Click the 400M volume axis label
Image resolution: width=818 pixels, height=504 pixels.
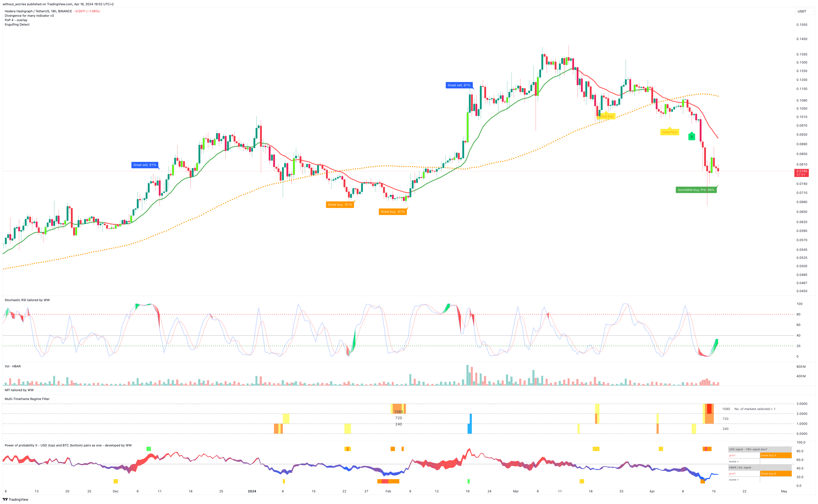[x=801, y=376]
